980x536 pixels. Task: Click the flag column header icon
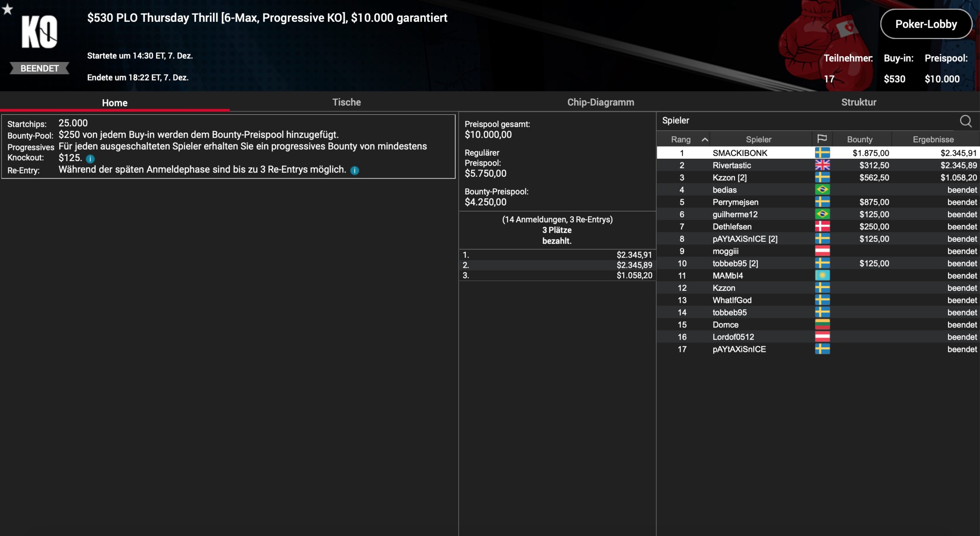pos(822,139)
